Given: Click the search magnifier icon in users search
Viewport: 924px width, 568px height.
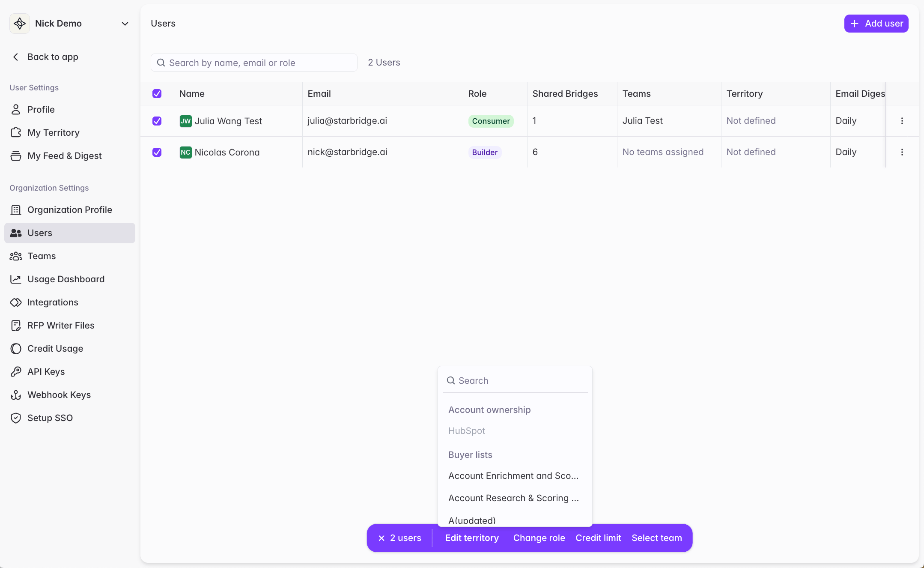Looking at the screenshot, I should coord(161,63).
